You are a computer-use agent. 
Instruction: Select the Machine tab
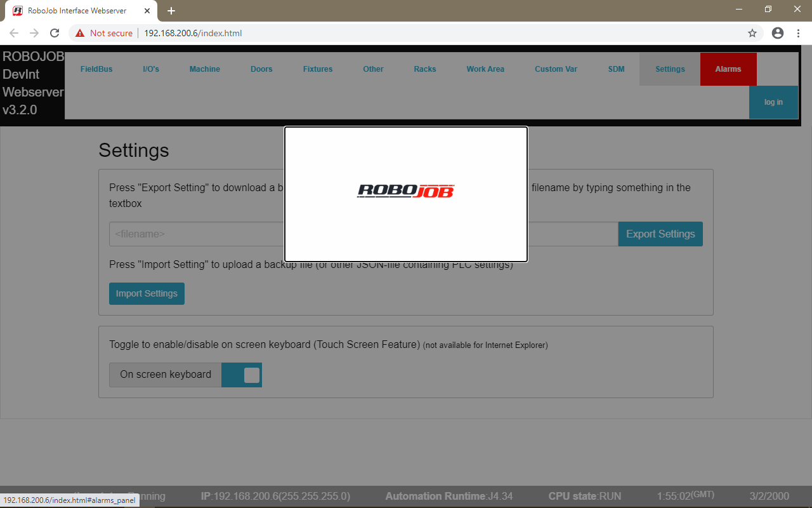(205, 69)
